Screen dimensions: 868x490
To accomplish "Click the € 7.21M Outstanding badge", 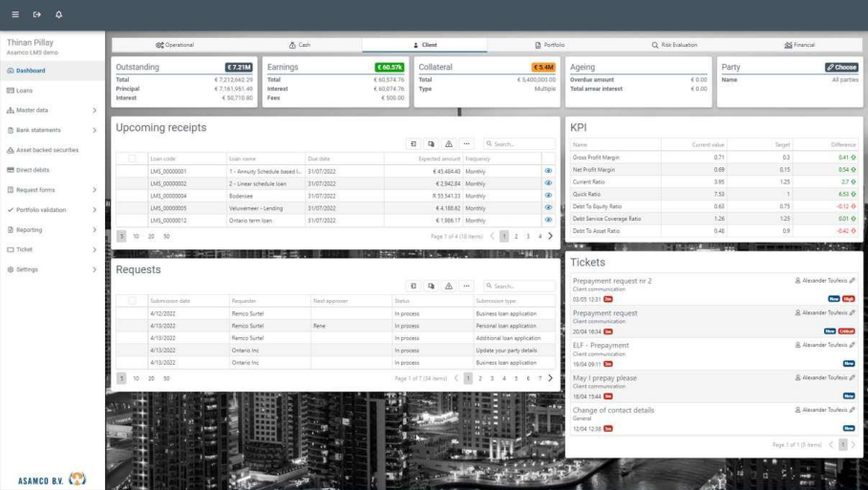I will click(239, 67).
